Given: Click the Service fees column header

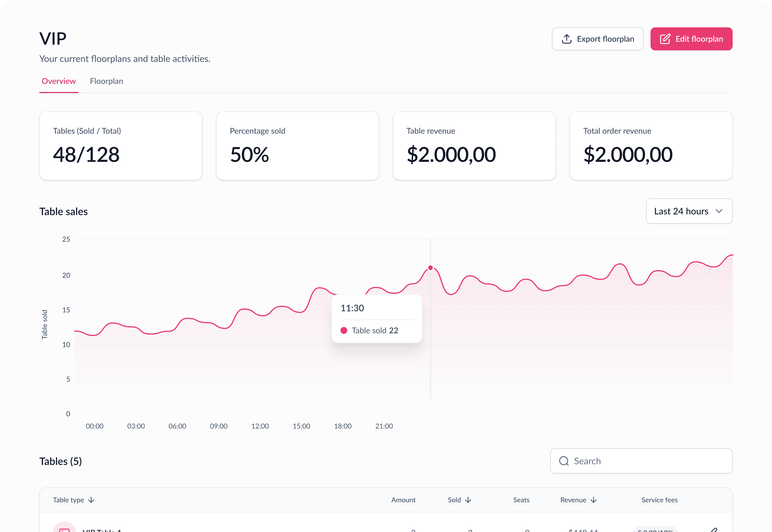Looking at the screenshot, I should 659,500.
